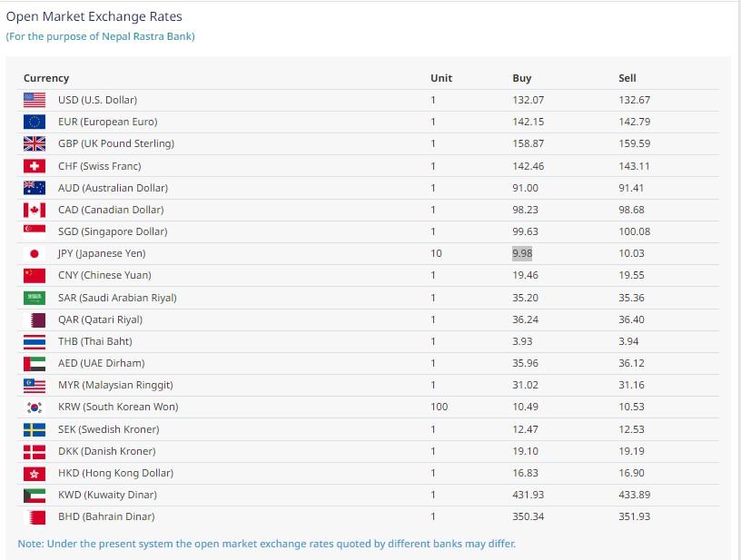
Task: Click the Currency column header
Action: coord(46,78)
